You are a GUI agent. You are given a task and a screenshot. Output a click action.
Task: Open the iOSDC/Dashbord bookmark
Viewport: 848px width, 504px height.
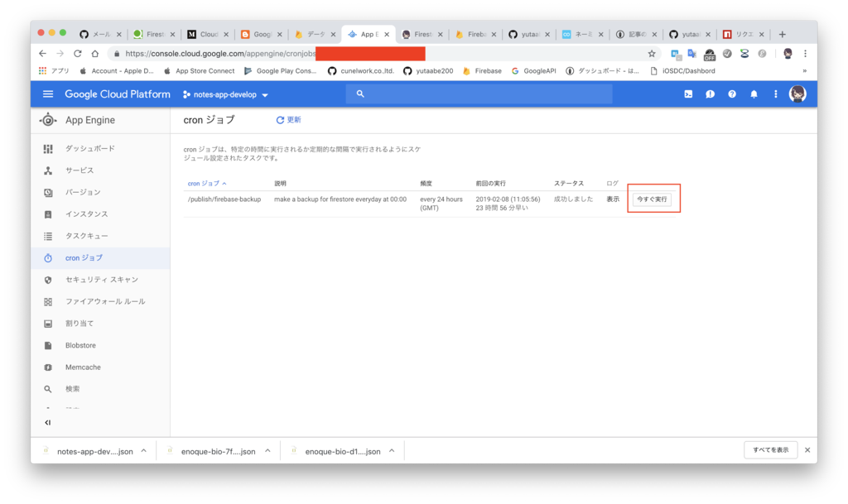click(x=682, y=71)
